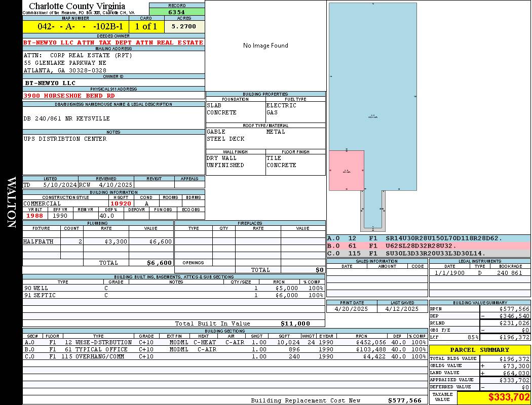This screenshot has height=405, width=532.
Task: Click the card '1 of 1' indicator
Action: pyautogui.click(x=145, y=26)
